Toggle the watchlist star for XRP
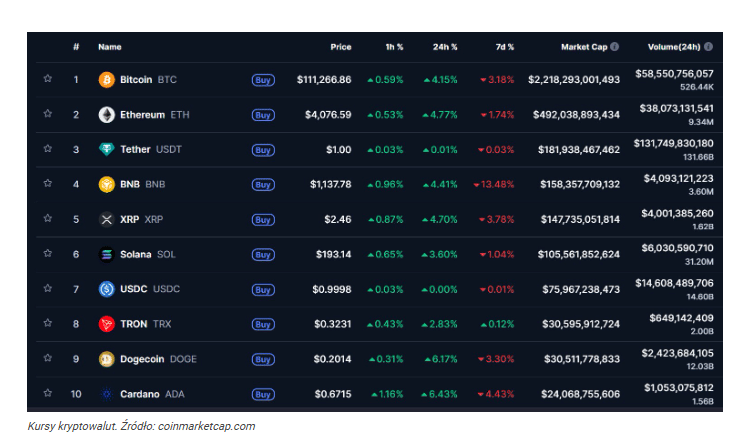Viewport: 742px width, 439px height. pyautogui.click(x=47, y=219)
